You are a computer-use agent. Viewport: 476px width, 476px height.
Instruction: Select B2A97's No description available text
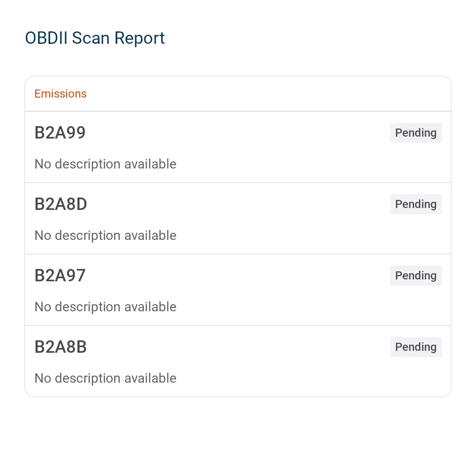coord(105,307)
